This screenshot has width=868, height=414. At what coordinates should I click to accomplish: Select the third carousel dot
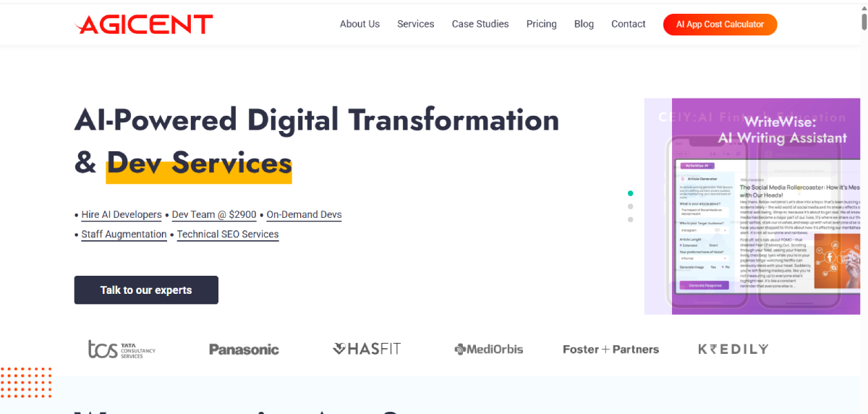click(631, 219)
